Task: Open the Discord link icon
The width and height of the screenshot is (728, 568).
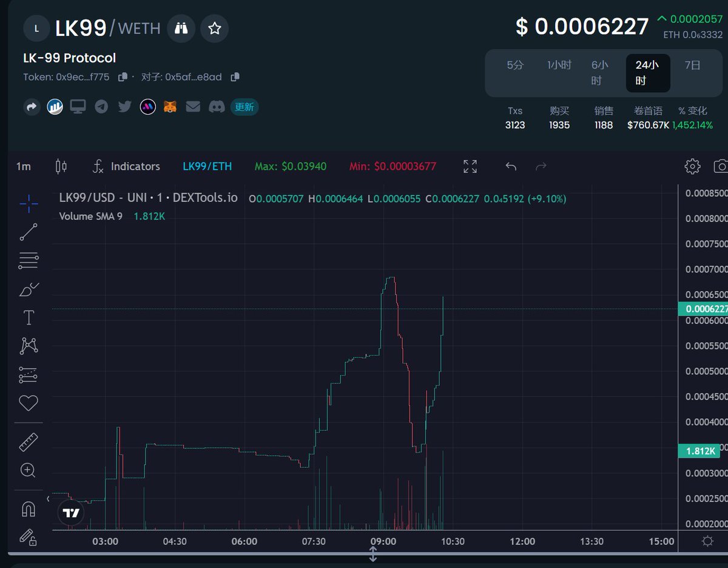Action: point(217,107)
